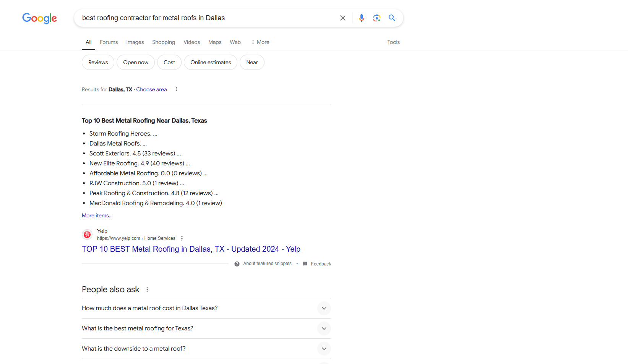Viewport: 628px width, 364px height.
Task: Click the 'People also ask' heading
Action: (x=110, y=290)
